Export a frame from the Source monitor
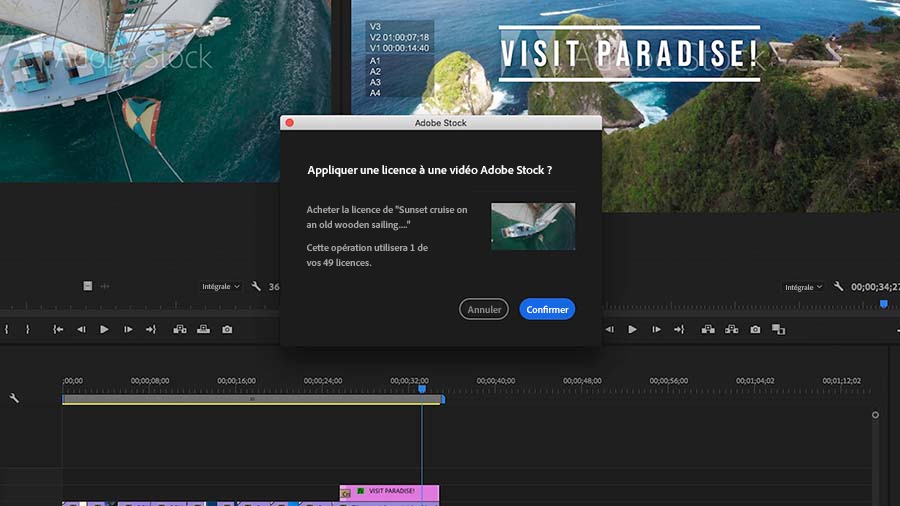900x506 pixels. coord(227,329)
